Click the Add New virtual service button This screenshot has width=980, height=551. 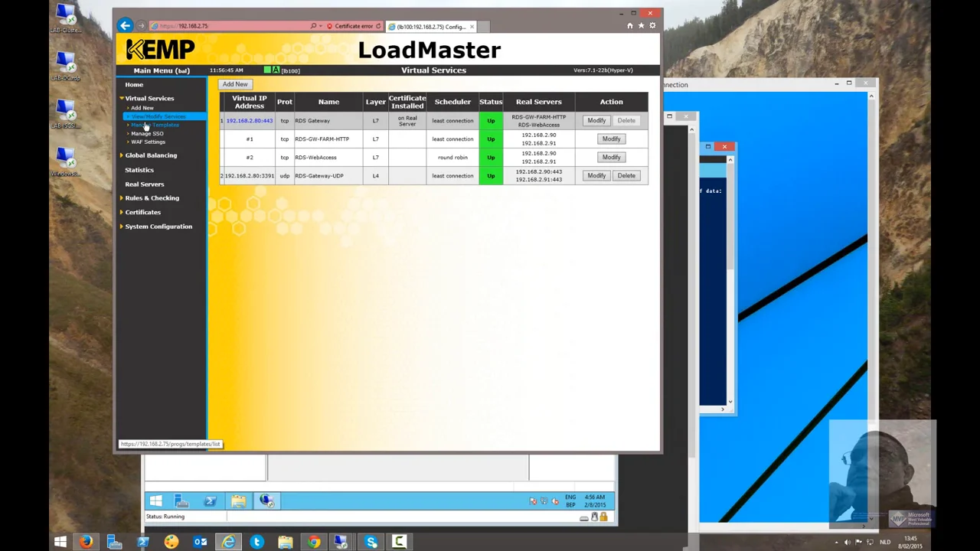235,84
